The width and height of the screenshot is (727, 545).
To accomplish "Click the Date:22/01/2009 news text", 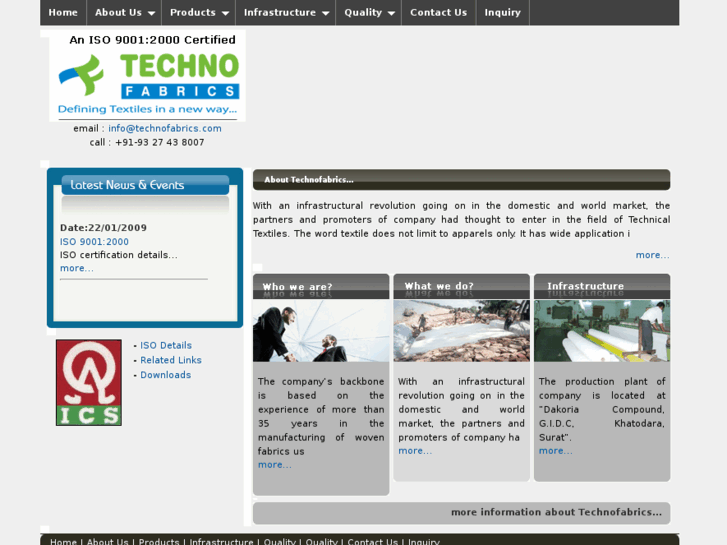I will coord(103,228).
